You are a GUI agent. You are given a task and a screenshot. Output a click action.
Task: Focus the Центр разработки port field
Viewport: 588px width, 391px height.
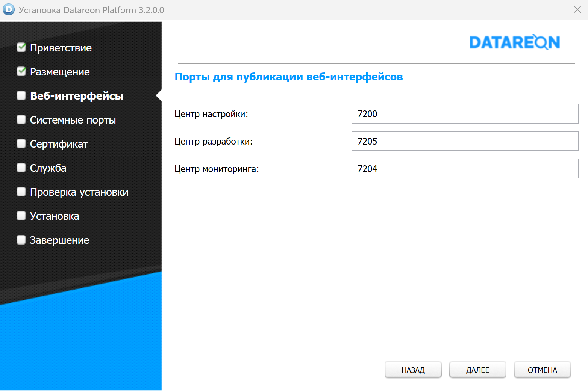pos(465,141)
